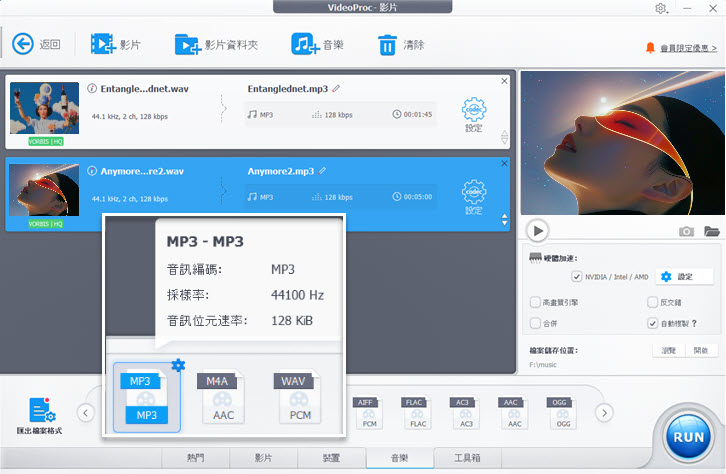This screenshot has height=474, width=726.
Task: Show info for Entangle...dnet.wav
Action: tap(92, 88)
